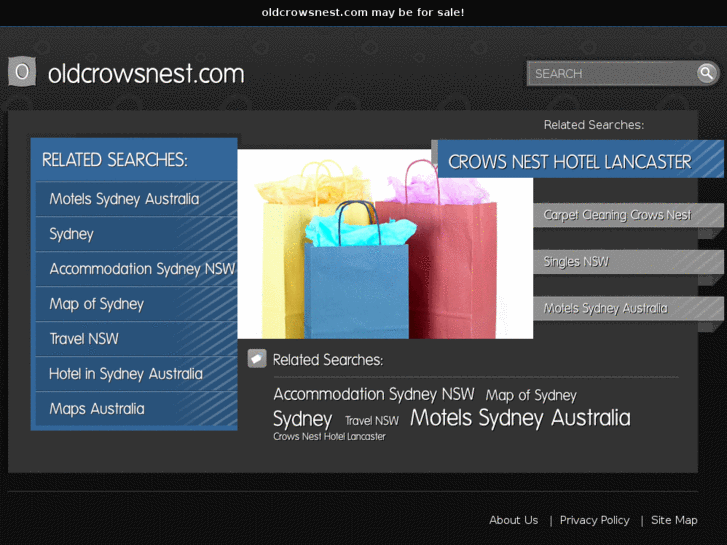The height and width of the screenshot is (545, 727).
Task: Open the Crows Nest Hotel Lancaster banner
Action: pos(570,162)
